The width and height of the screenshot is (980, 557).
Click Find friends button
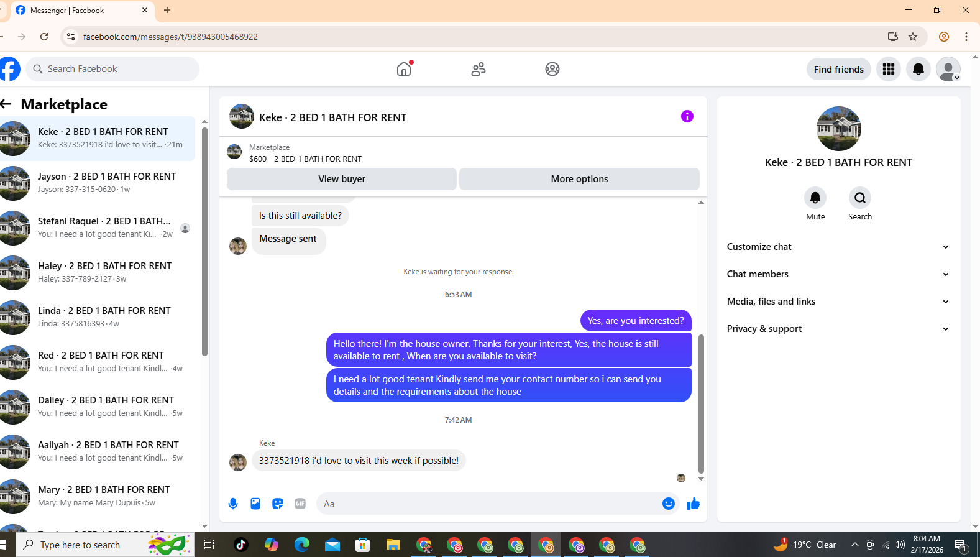(x=839, y=69)
